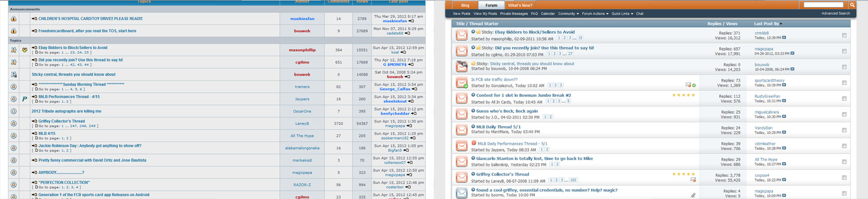
Task: Expand the Community dropdown menu
Action: pyautogui.click(x=569, y=14)
